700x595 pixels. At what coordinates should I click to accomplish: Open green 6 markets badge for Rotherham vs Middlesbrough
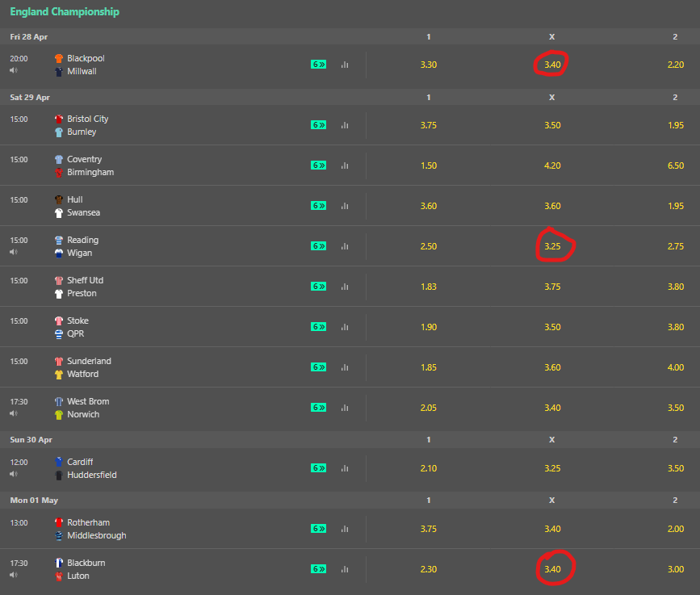click(x=318, y=529)
